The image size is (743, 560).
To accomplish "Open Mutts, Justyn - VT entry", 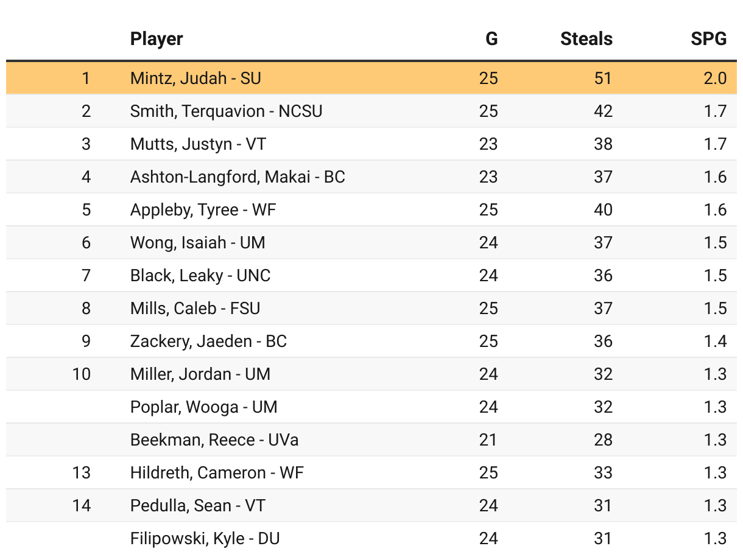I will point(198,144).
